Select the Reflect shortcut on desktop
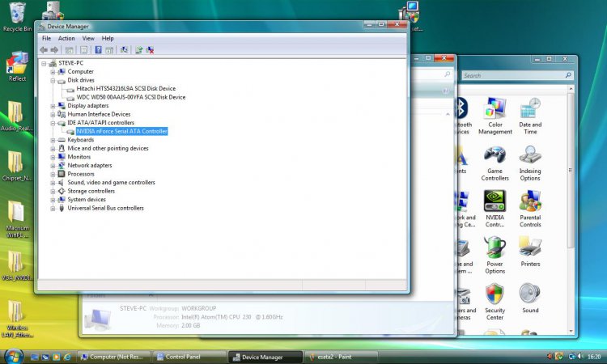The width and height of the screenshot is (607, 364). tap(17, 66)
